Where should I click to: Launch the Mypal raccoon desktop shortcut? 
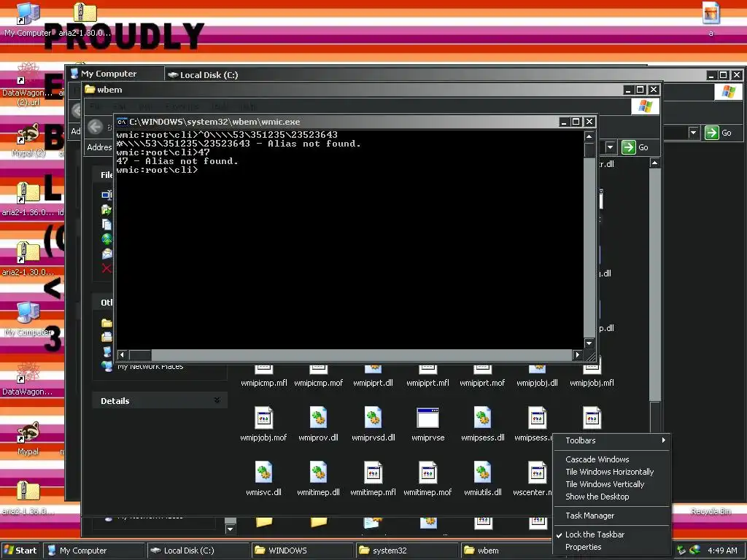click(28, 432)
